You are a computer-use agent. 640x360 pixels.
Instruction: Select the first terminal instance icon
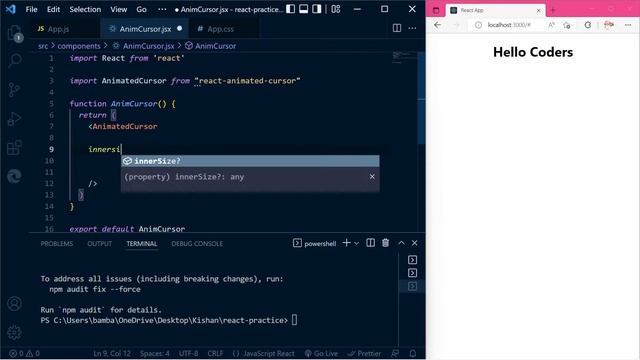pos(412,260)
